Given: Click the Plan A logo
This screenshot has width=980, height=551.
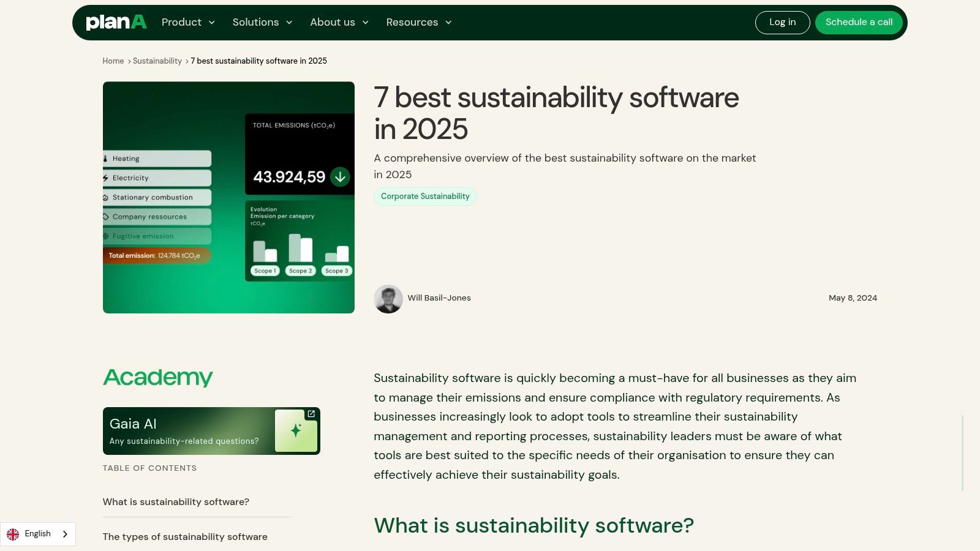Looking at the screenshot, I should (x=116, y=22).
